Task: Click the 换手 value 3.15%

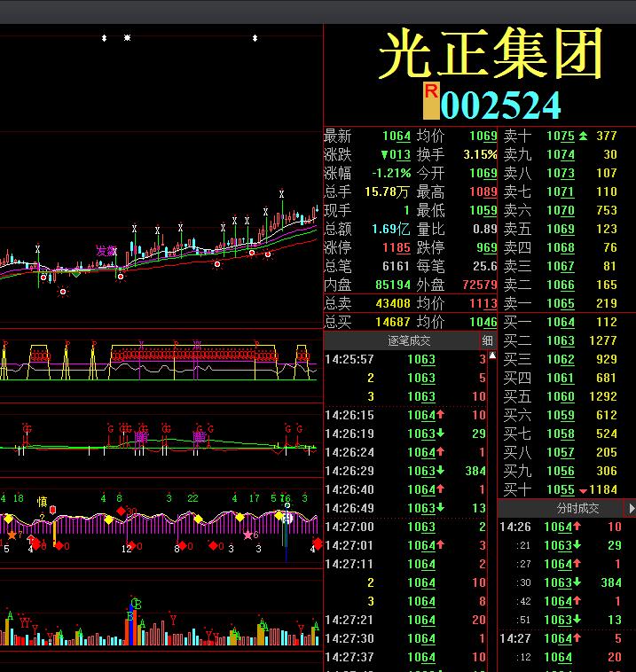Action: (480, 155)
